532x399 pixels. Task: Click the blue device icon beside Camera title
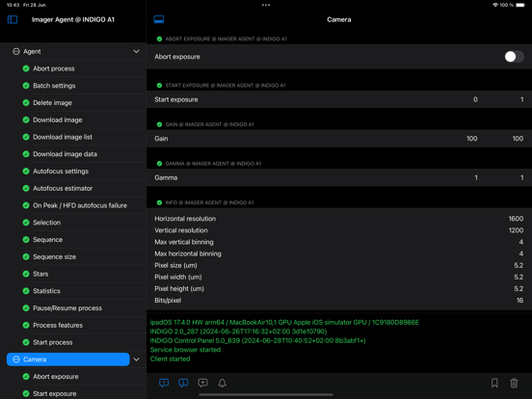click(159, 19)
